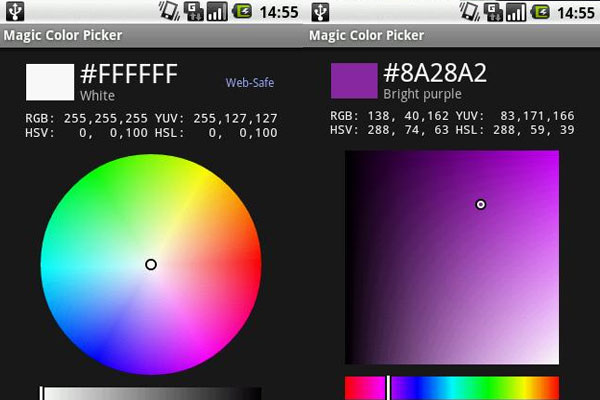
Task: Click the HSV value 288, 74, 63
Action: tap(408, 130)
